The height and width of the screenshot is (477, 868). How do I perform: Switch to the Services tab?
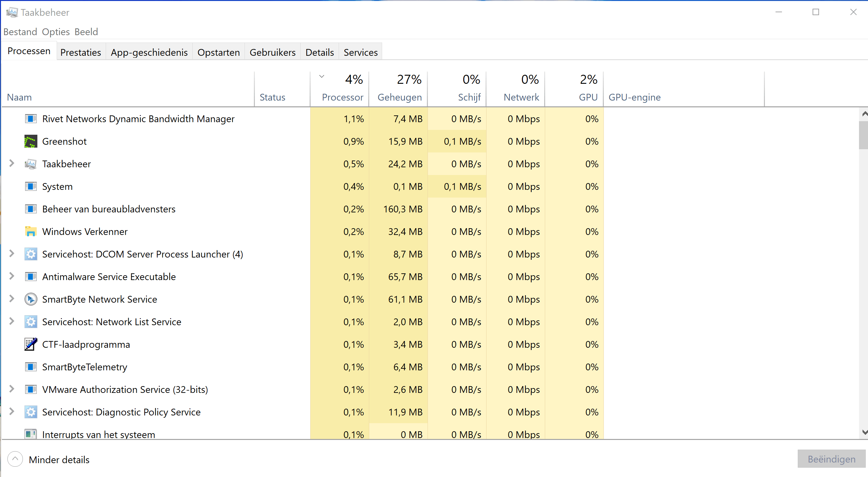click(x=361, y=52)
